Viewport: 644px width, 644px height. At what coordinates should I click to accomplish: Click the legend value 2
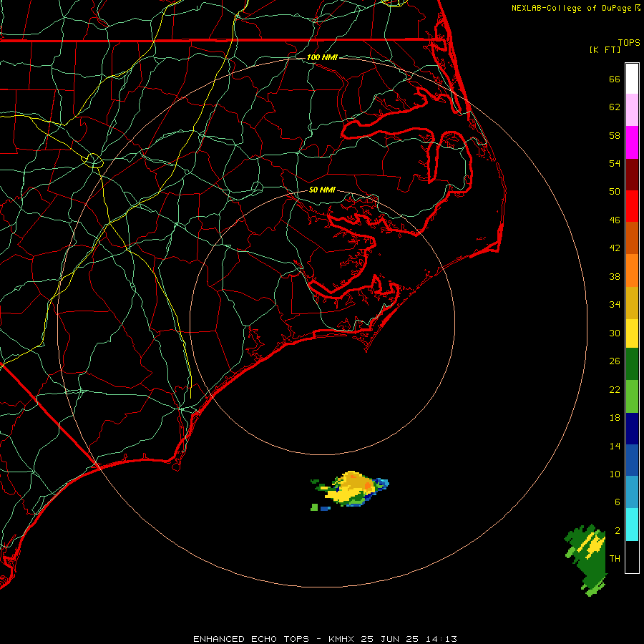click(618, 531)
